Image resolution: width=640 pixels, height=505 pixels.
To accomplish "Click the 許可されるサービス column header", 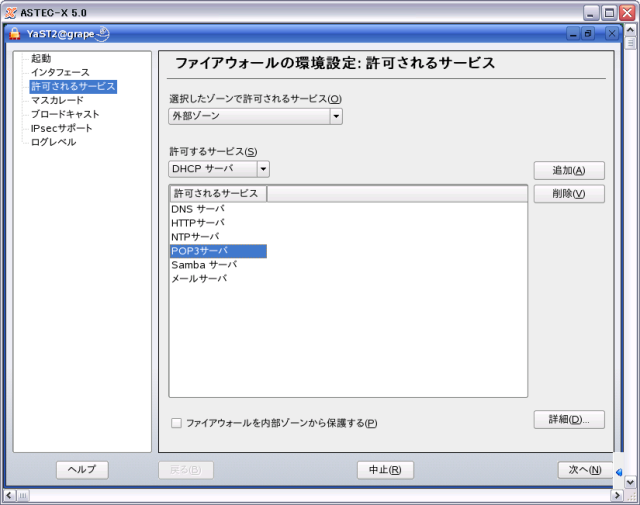I will [x=217, y=194].
